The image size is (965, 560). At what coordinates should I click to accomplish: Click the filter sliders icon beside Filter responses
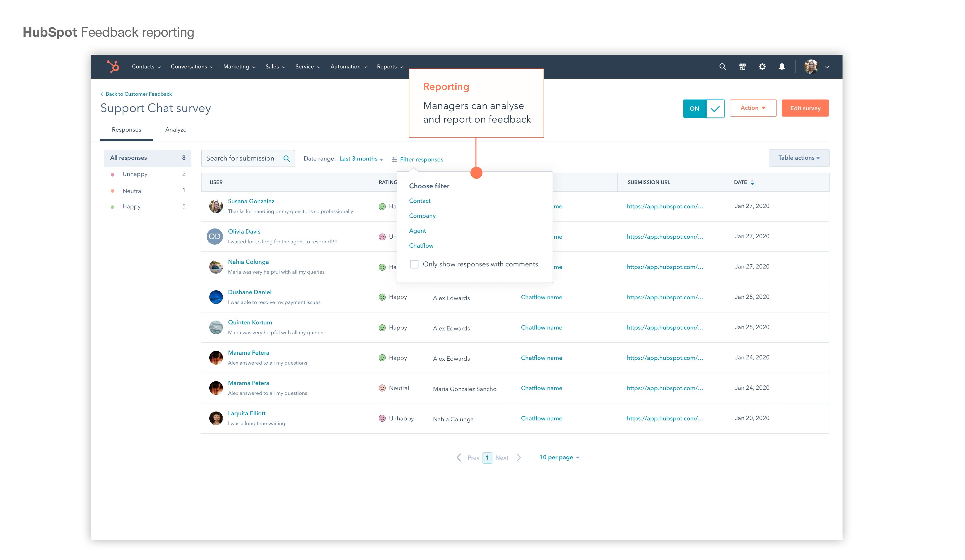[395, 160]
